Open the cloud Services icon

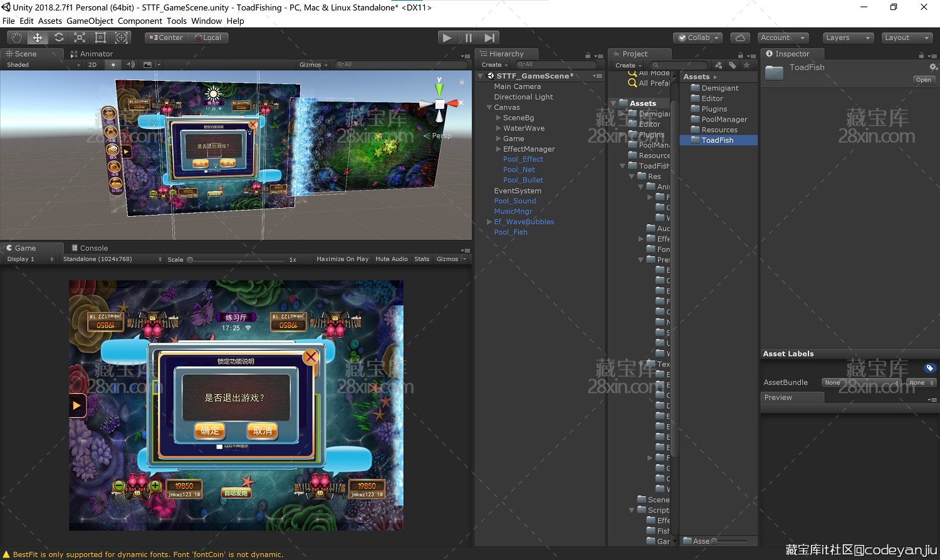click(x=740, y=38)
